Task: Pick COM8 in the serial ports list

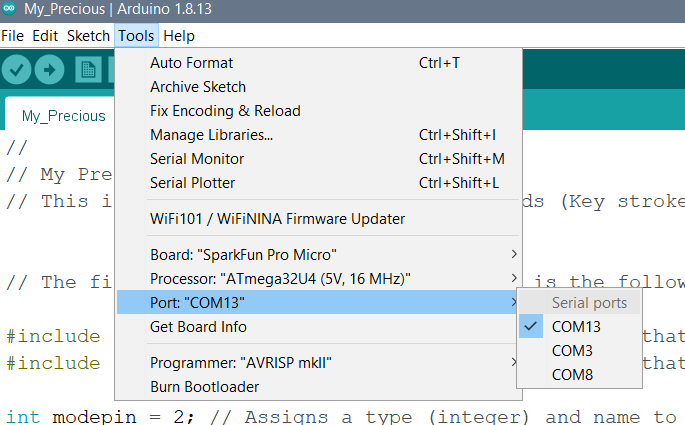Action: [572, 375]
